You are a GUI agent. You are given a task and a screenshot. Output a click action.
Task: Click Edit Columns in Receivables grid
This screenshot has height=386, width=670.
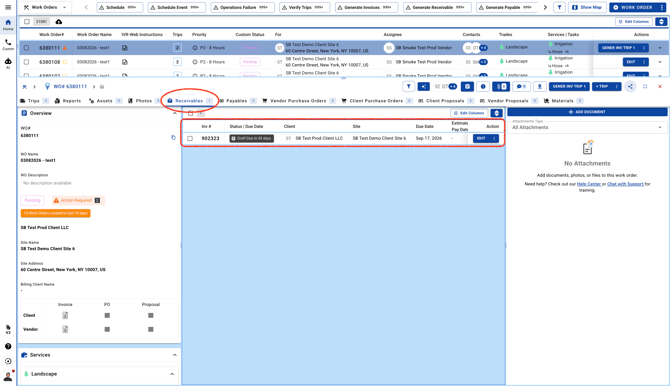[469, 113]
